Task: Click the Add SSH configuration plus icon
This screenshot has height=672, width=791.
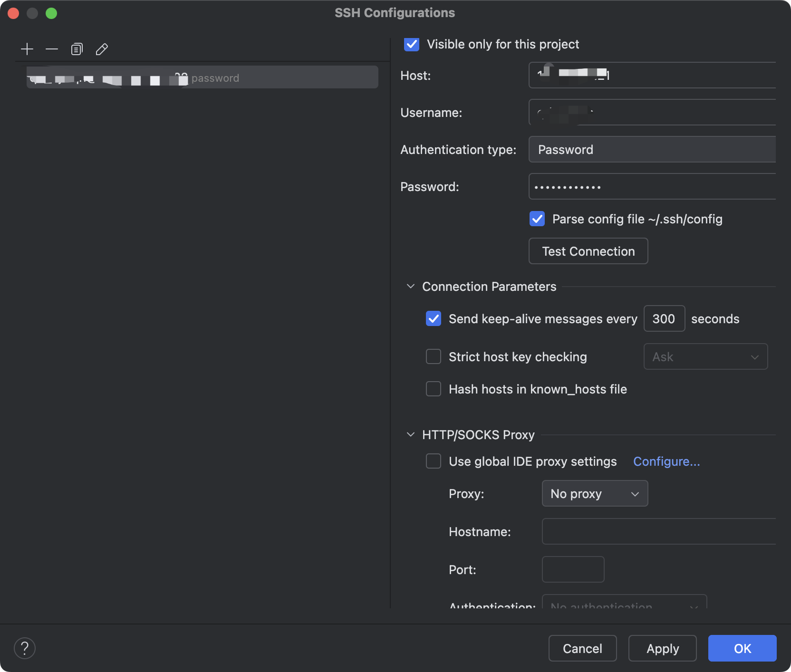Action: pyautogui.click(x=27, y=49)
